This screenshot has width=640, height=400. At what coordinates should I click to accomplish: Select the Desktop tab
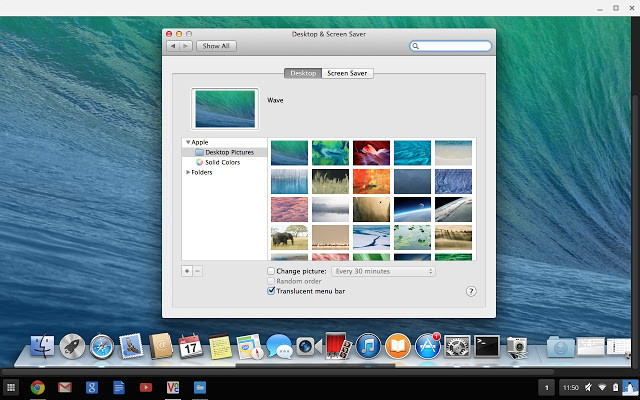click(x=303, y=73)
